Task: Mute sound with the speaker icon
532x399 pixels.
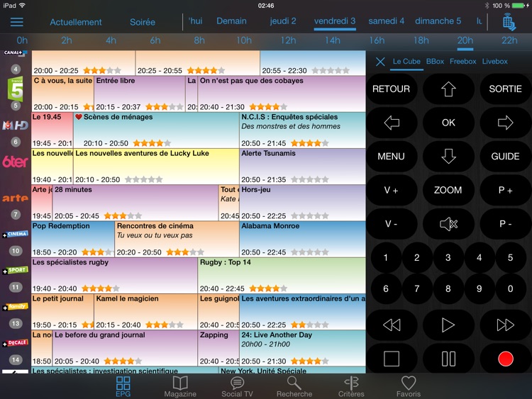Action: (448, 224)
